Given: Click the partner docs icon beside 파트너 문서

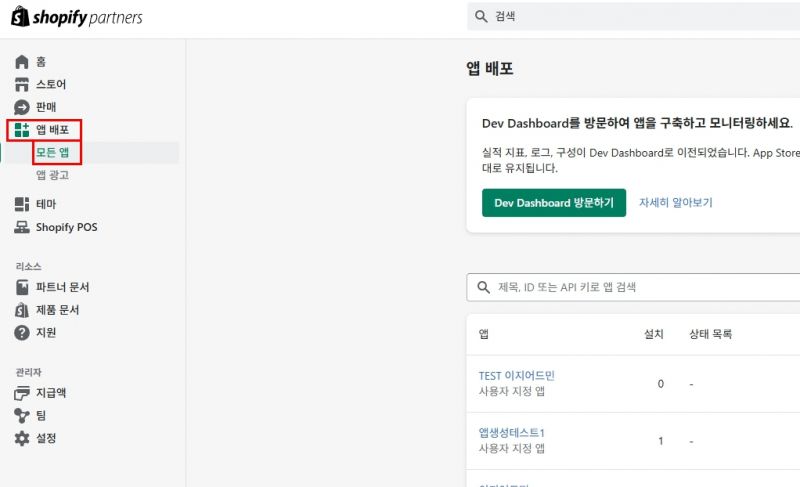Looking at the screenshot, I should 22,287.
